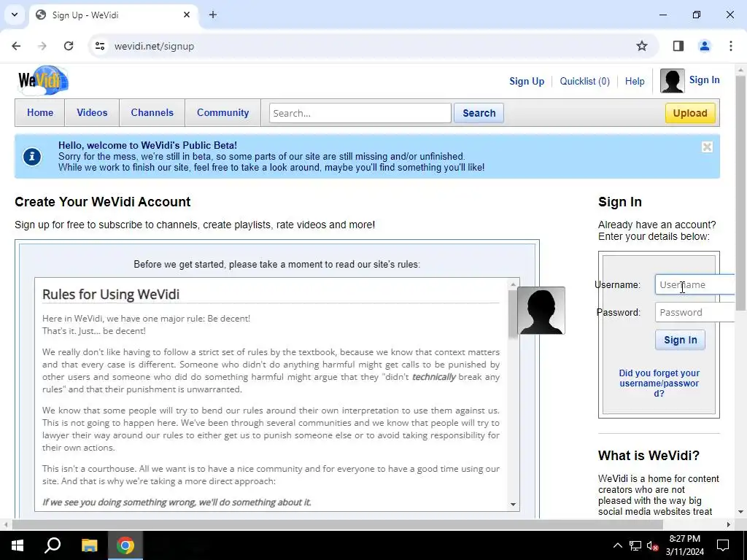The image size is (747, 560).
Task: Bookmark this page with the star icon
Action: pyautogui.click(x=642, y=46)
